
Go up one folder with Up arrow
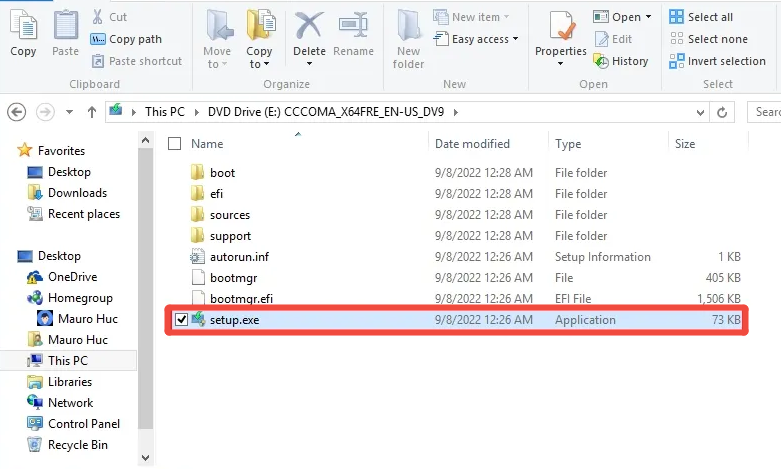pos(92,112)
